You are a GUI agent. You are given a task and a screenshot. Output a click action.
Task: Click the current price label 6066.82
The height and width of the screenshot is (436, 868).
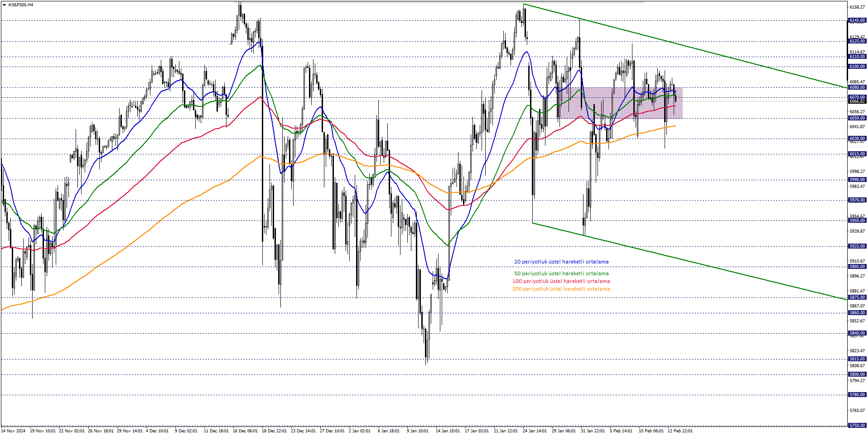click(x=857, y=101)
